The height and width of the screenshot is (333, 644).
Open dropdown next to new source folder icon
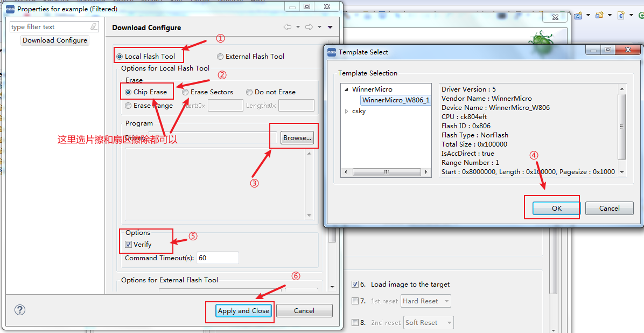click(x=610, y=16)
